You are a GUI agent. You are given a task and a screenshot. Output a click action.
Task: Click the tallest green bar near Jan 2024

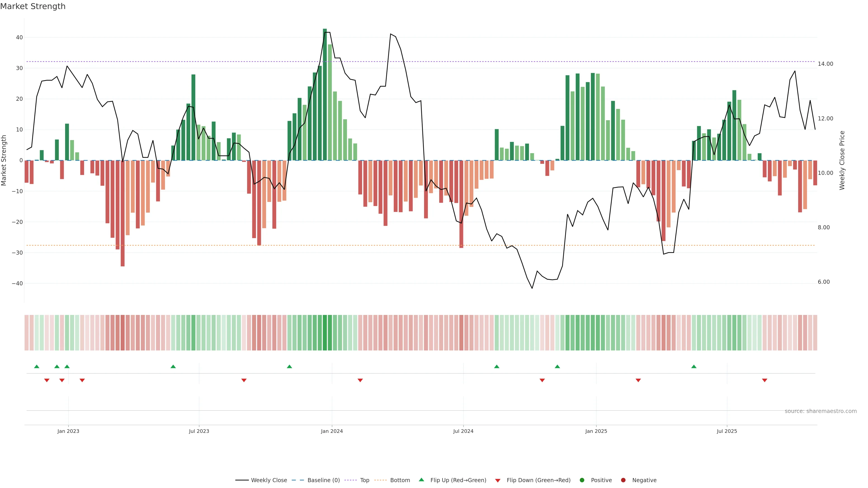click(325, 94)
